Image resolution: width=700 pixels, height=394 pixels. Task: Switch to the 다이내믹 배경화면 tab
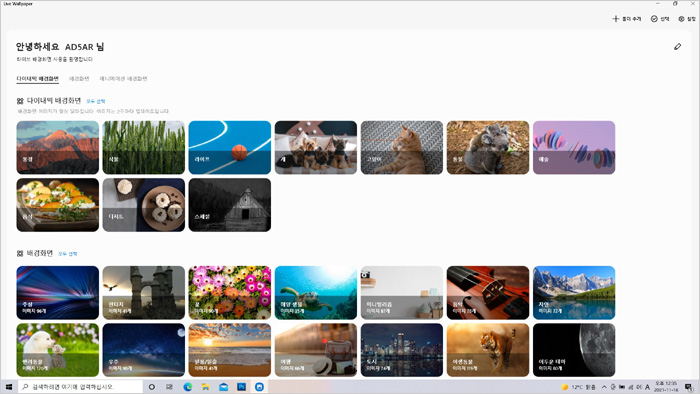point(38,79)
